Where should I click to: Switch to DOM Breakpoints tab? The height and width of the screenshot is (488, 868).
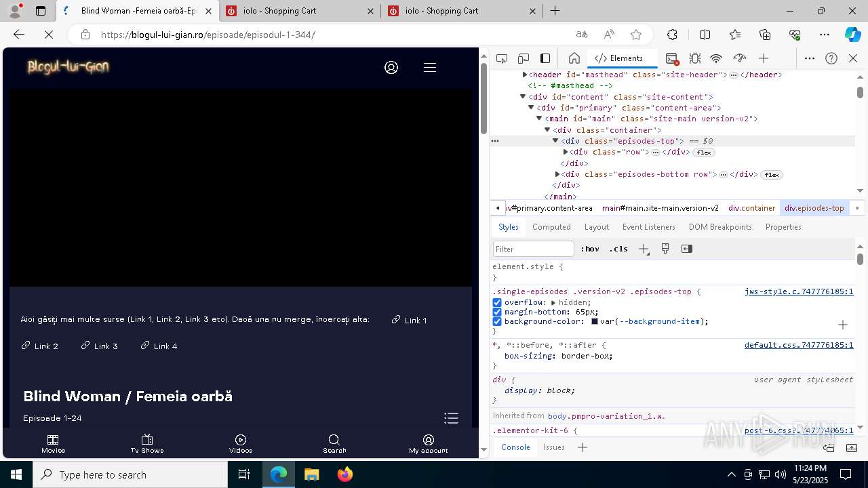coord(720,227)
